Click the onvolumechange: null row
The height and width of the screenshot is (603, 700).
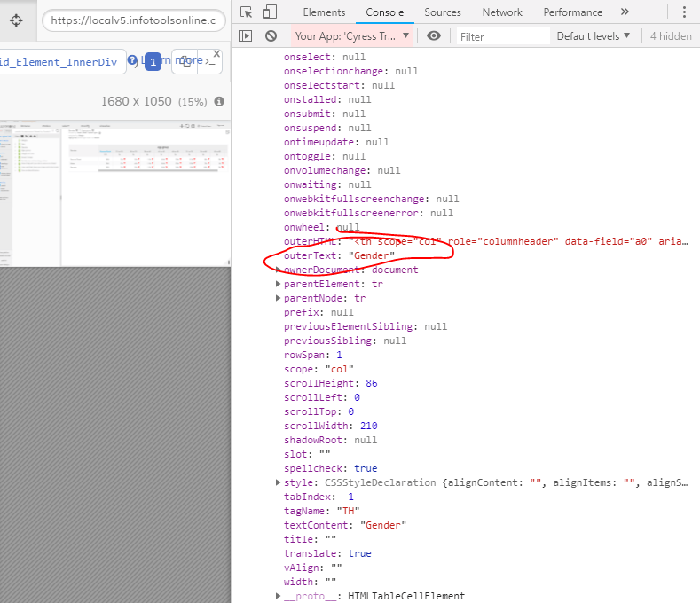coord(342,170)
